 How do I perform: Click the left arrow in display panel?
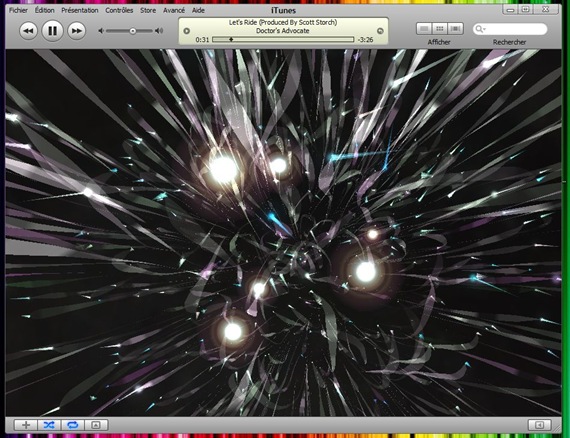(186, 31)
